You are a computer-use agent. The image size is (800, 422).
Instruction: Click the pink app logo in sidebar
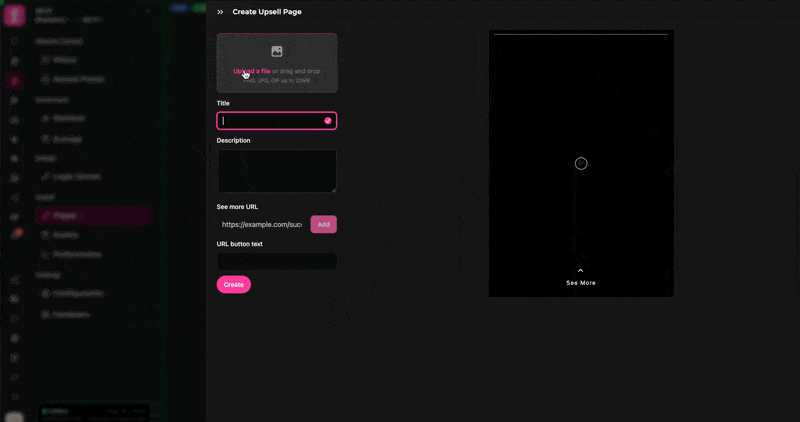(x=14, y=16)
